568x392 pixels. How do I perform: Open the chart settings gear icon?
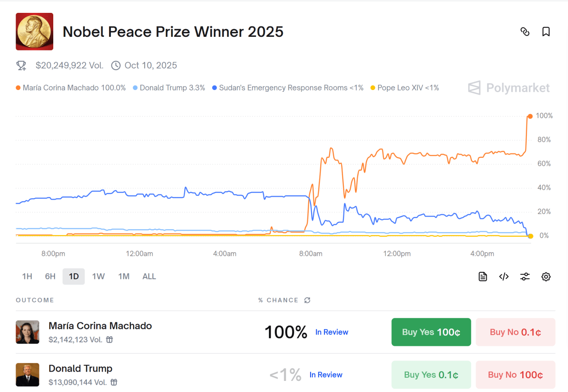tap(546, 277)
